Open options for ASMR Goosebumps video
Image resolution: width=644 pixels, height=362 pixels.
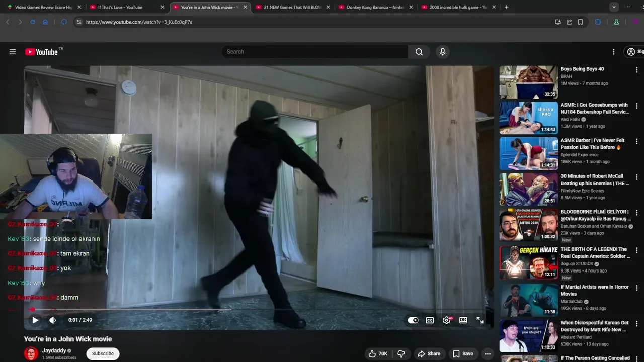tap(636, 106)
